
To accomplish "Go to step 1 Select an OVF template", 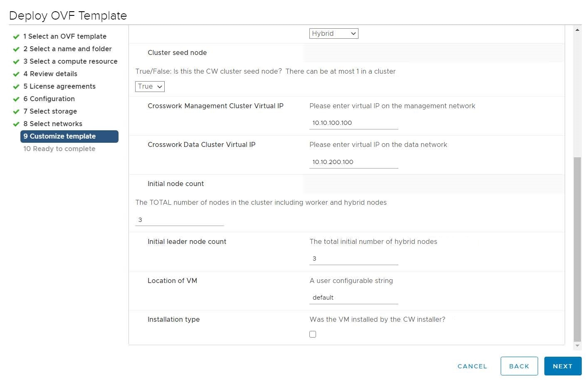I will pyautogui.click(x=65, y=36).
